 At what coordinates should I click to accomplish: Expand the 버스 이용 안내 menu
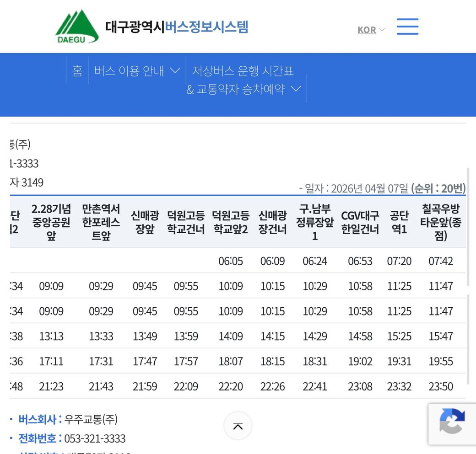pyautogui.click(x=137, y=71)
